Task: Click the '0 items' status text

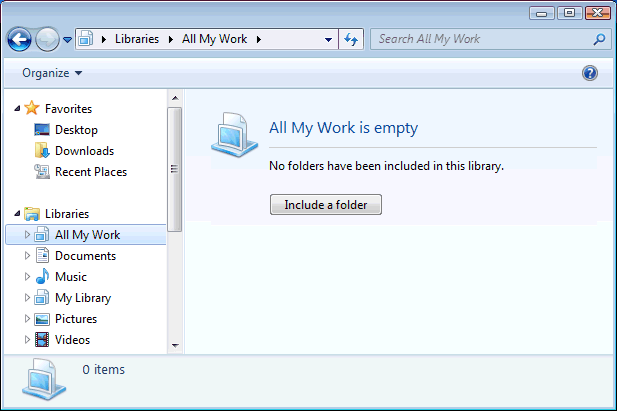Action: [x=103, y=370]
